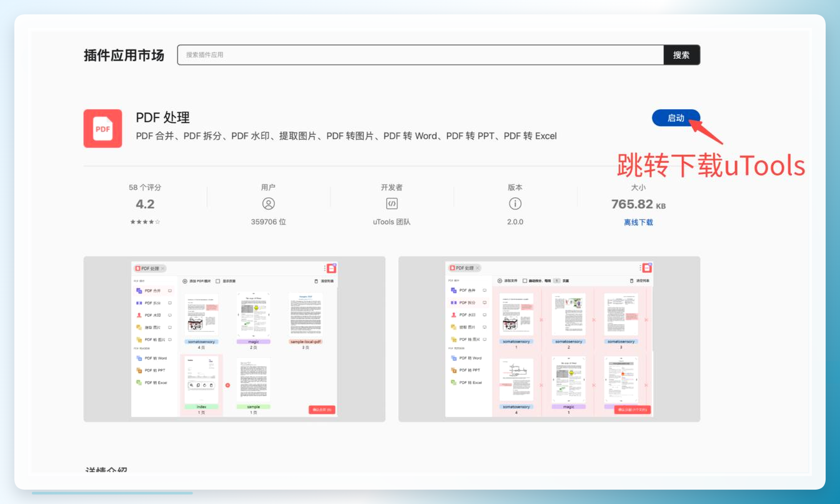Viewport: 840px width, 504px height.
Task: Click the info icon under 版本
Action: (515, 204)
